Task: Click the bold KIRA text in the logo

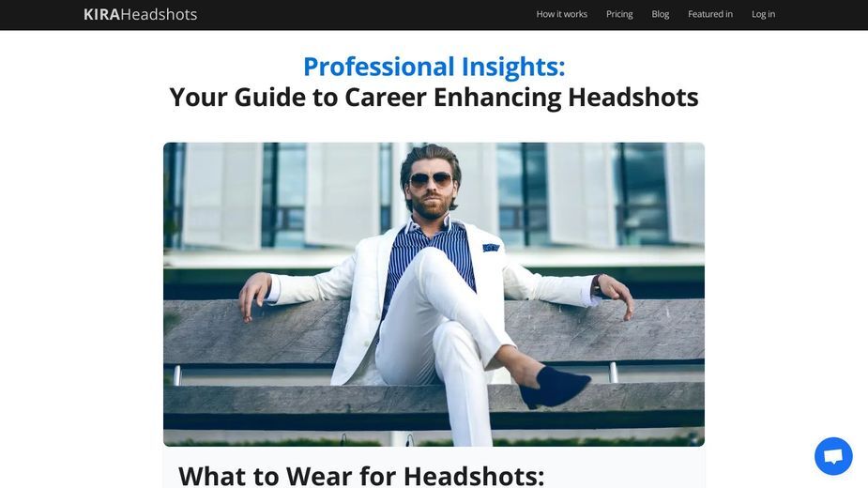Action: (x=102, y=14)
